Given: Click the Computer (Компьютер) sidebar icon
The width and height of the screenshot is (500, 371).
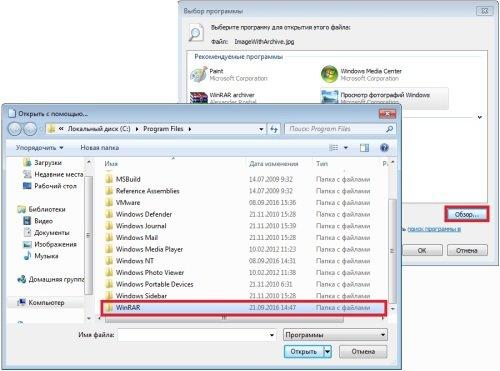Looking at the screenshot, I should (21, 302).
